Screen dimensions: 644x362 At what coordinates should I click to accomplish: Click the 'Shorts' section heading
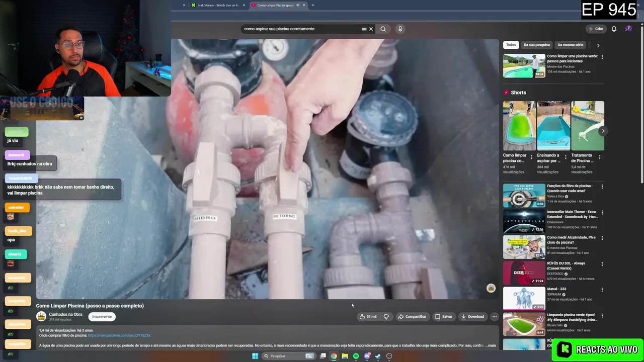coord(518,93)
